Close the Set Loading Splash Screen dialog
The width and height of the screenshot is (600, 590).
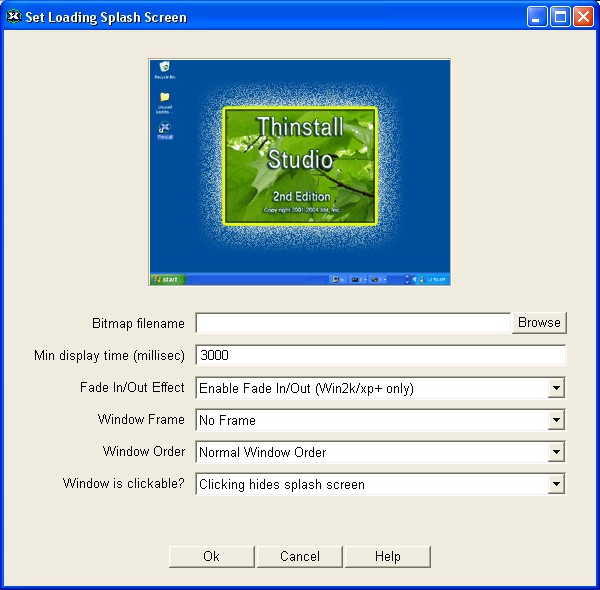(x=583, y=17)
